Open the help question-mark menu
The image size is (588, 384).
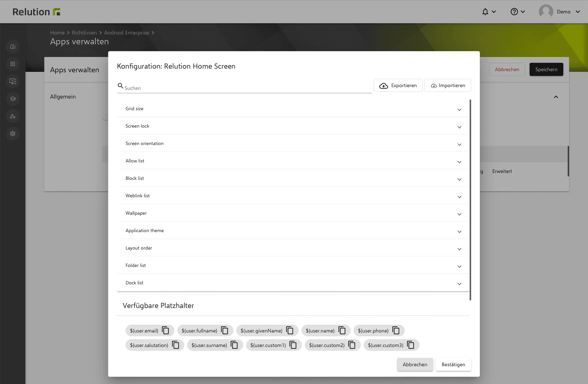click(x=518, y=12)
